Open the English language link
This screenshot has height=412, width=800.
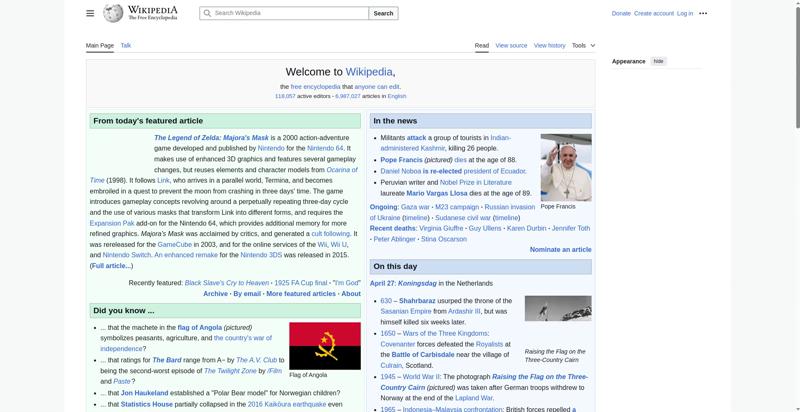pos(396,96)
